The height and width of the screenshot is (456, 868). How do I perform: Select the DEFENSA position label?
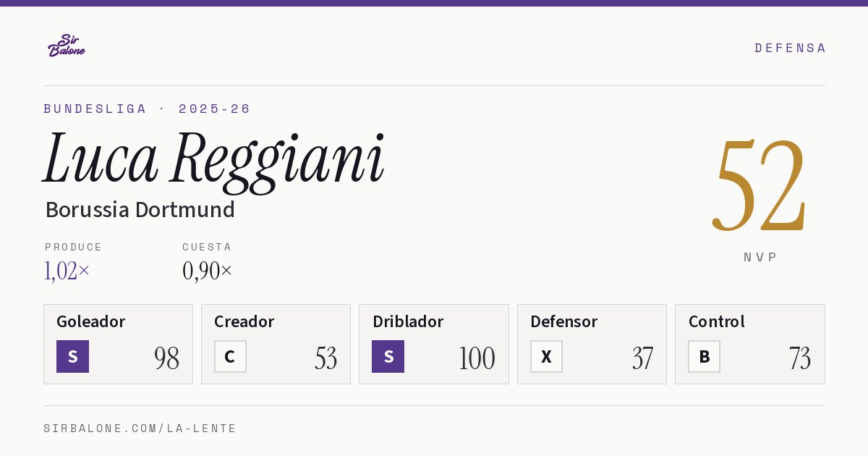point(790,48)
